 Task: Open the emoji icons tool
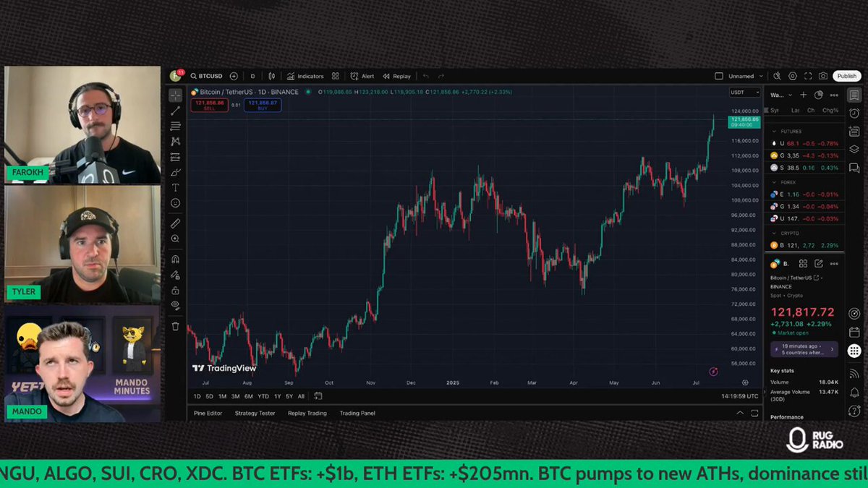(176, 203)
